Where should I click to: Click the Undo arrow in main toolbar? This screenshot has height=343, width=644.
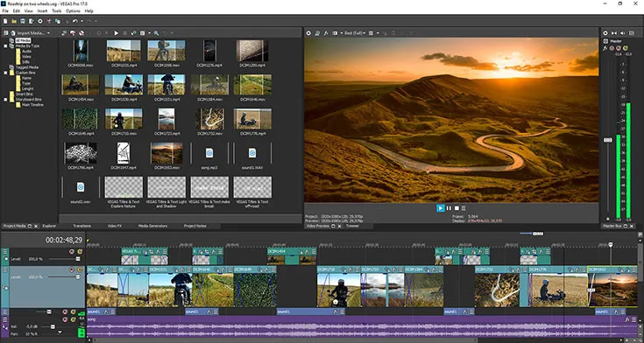74,21
